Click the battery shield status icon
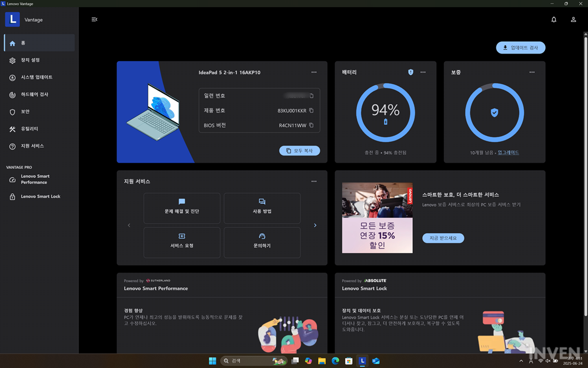This screenshot has width=588, height=368. tap(410, 72)
